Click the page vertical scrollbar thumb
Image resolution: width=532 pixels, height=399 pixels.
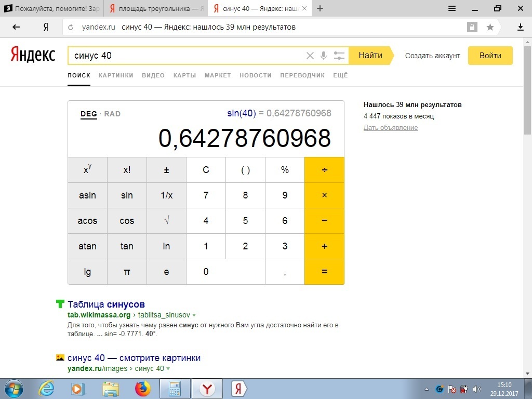(x=528, y=91)
